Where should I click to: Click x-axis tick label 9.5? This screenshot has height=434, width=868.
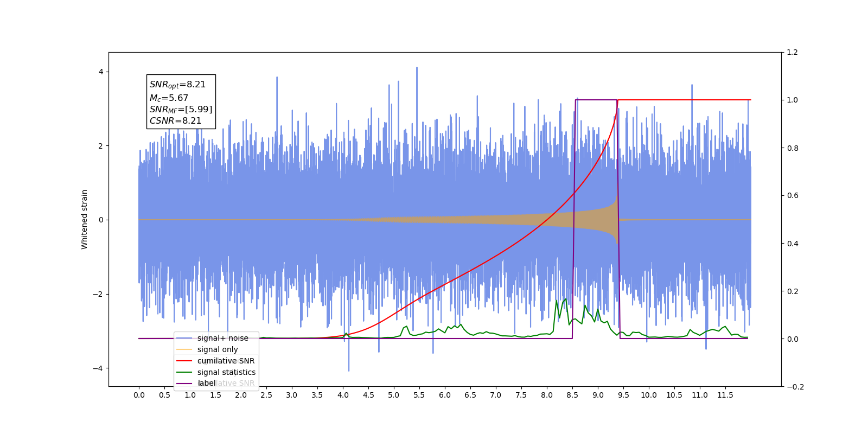[x=623, y=395]
